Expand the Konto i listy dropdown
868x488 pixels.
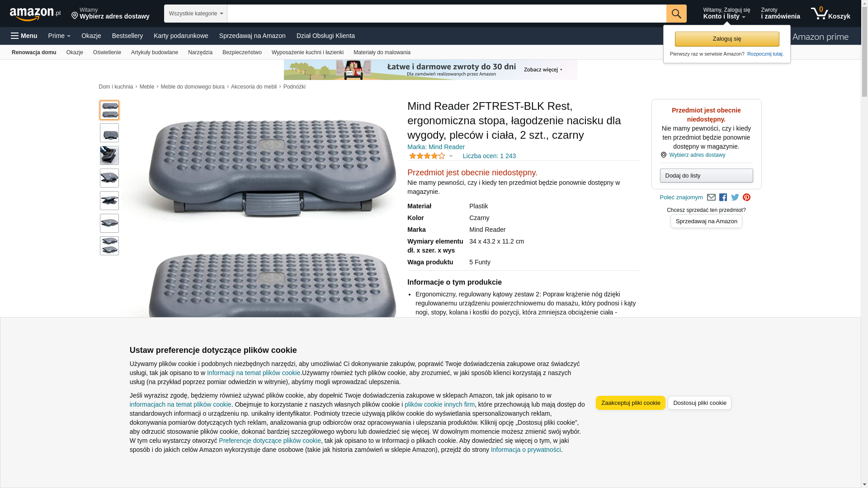726,14
